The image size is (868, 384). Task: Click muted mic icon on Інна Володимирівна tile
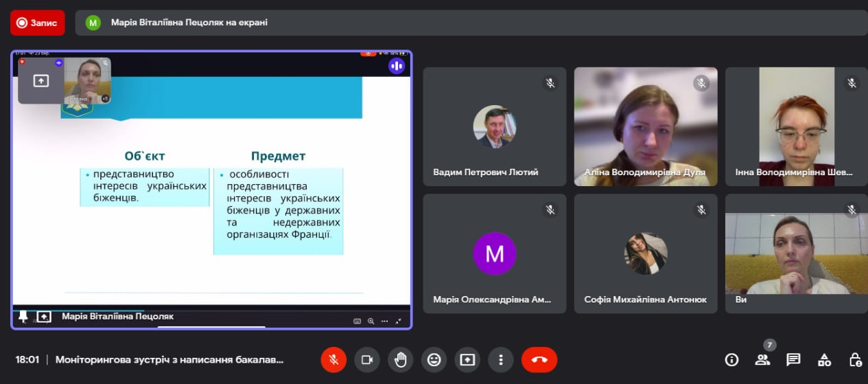tap(852, 83)
